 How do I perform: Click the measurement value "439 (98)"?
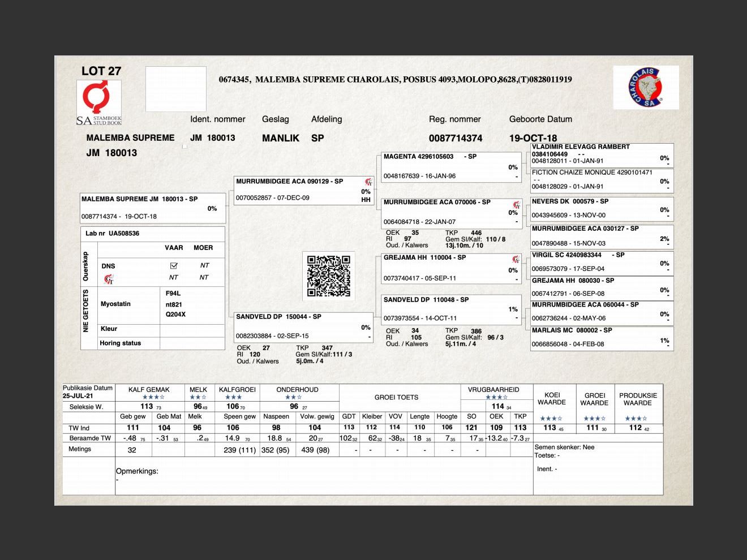click(316, 450)
